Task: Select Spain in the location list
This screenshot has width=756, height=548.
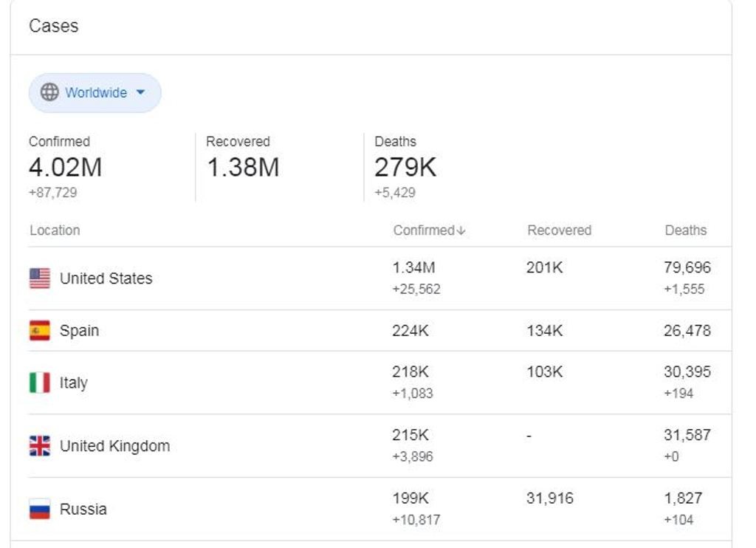Action: point(380,330)
